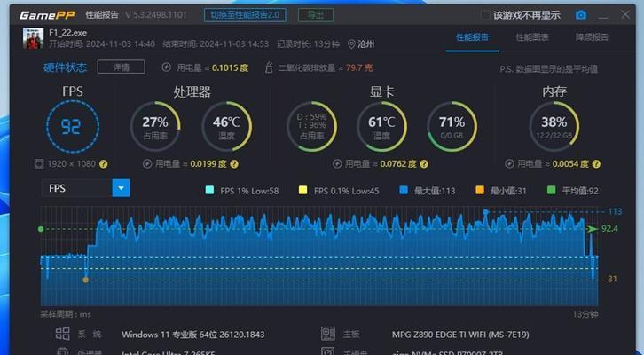Click the help icon beside 0.0199 度
Viewport: 644px width, 355px height.
(234, 164)
